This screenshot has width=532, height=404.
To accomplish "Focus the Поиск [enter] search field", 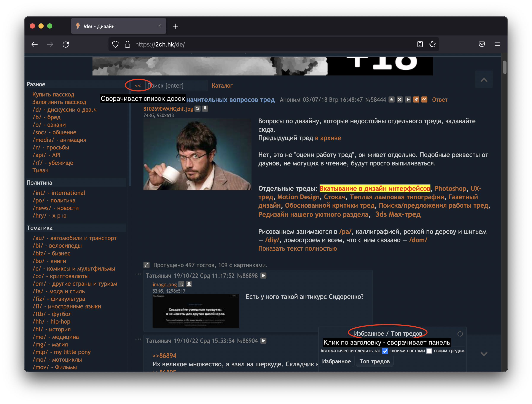I will pyautogui.click(x=177, y=85).
